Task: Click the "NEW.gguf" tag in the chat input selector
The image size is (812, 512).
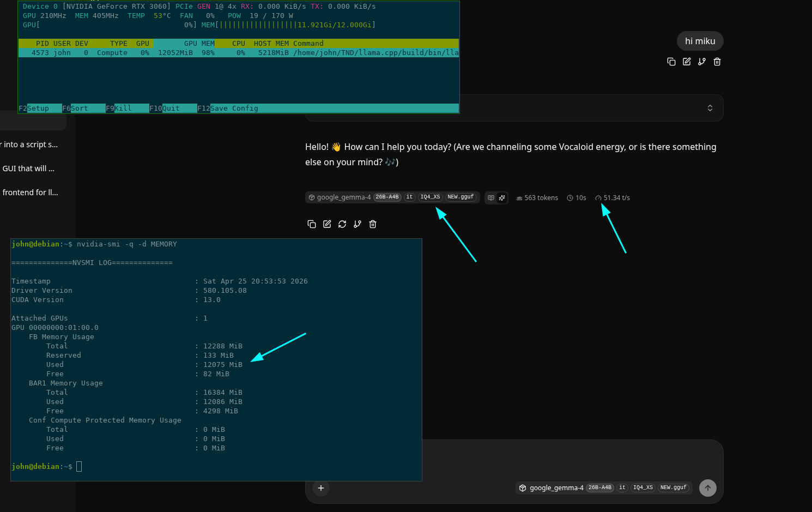Action: click(x=674, y=487)
